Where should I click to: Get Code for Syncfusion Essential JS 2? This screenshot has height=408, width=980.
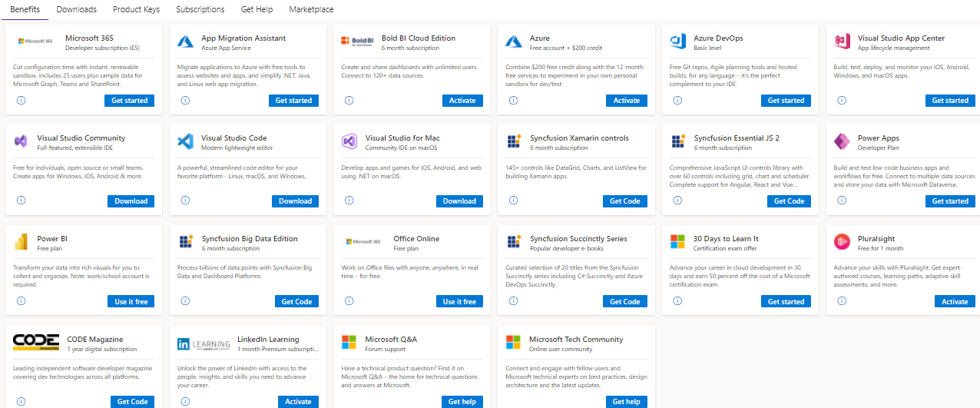coord(790,201)
